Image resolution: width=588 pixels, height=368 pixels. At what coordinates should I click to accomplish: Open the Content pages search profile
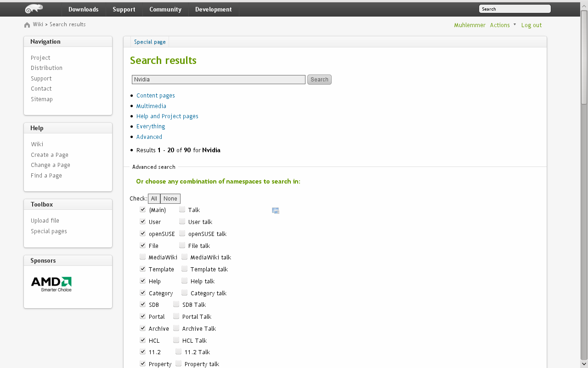pyautogui.click(x=156, y=96)
